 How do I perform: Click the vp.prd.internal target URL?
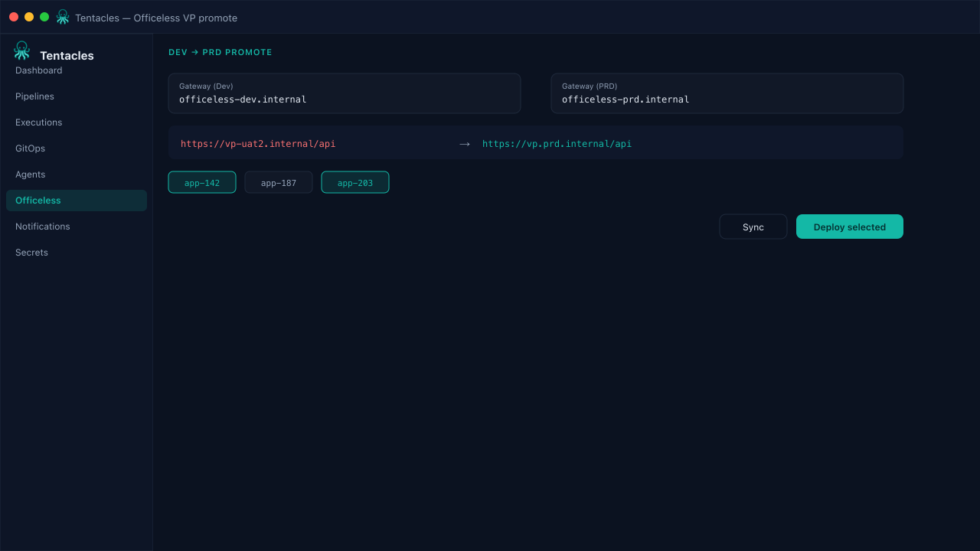557,143
